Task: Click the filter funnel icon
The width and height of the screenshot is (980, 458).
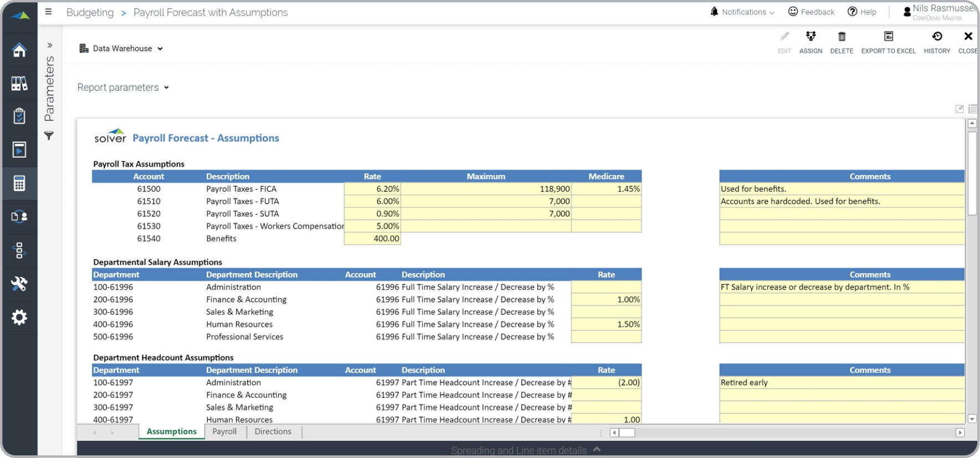Action: click(49, 136)
